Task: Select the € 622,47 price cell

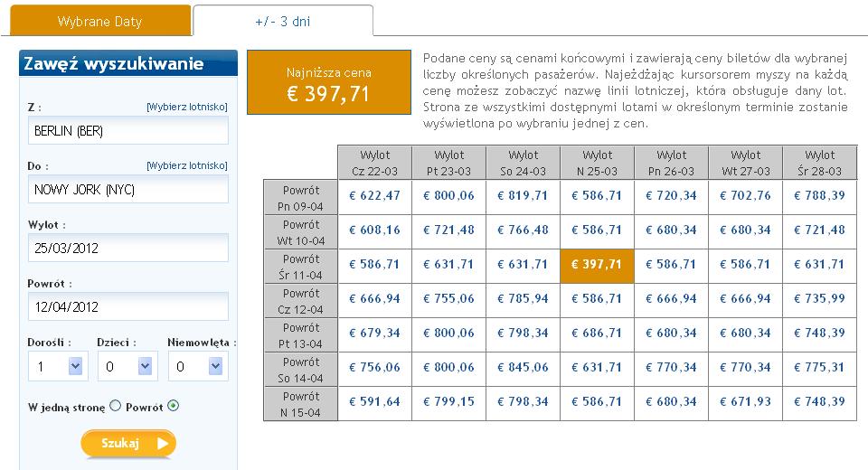Action: pyautogui.click(x=374, y=196)
